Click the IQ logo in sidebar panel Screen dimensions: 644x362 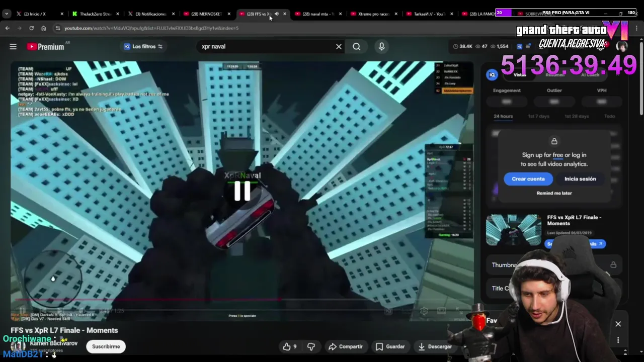click(x=492, y=75)
